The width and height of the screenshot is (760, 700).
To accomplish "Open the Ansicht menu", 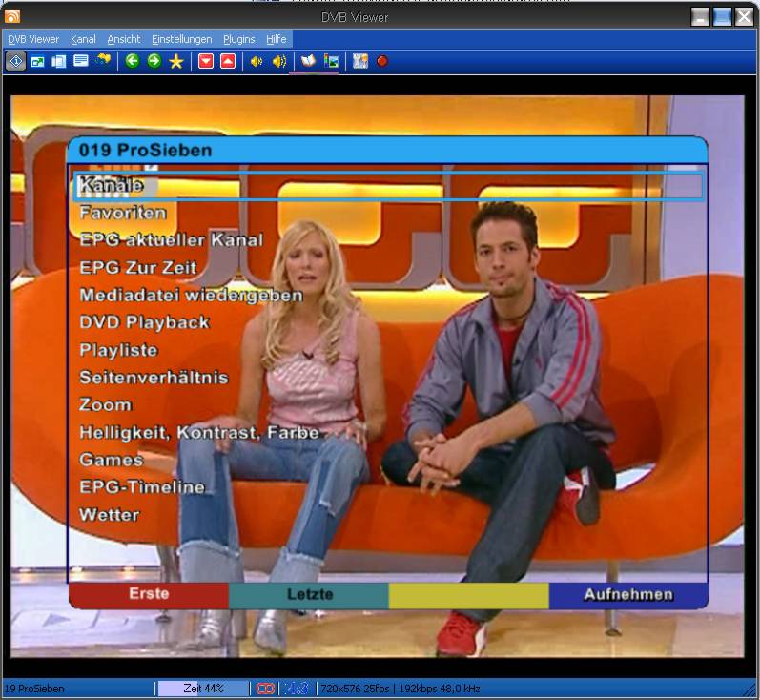I will pyautogui.click(x=124, y=39).
